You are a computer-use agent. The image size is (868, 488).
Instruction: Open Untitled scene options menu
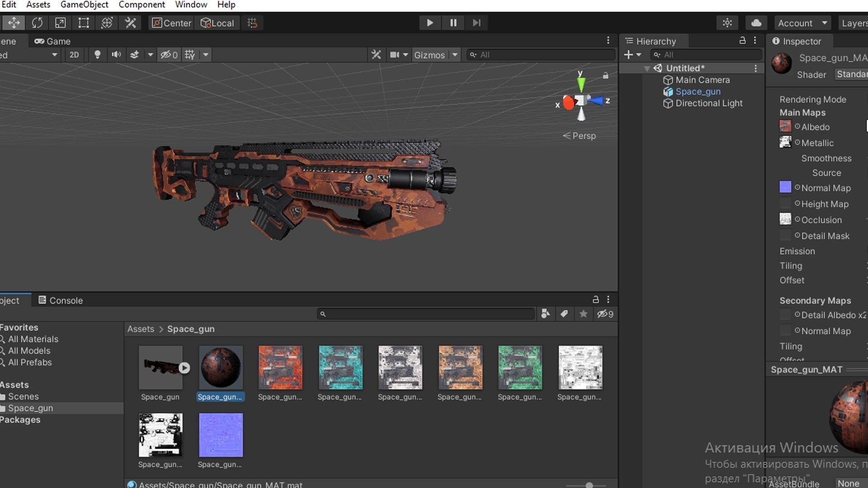click(x=755, y=68)
